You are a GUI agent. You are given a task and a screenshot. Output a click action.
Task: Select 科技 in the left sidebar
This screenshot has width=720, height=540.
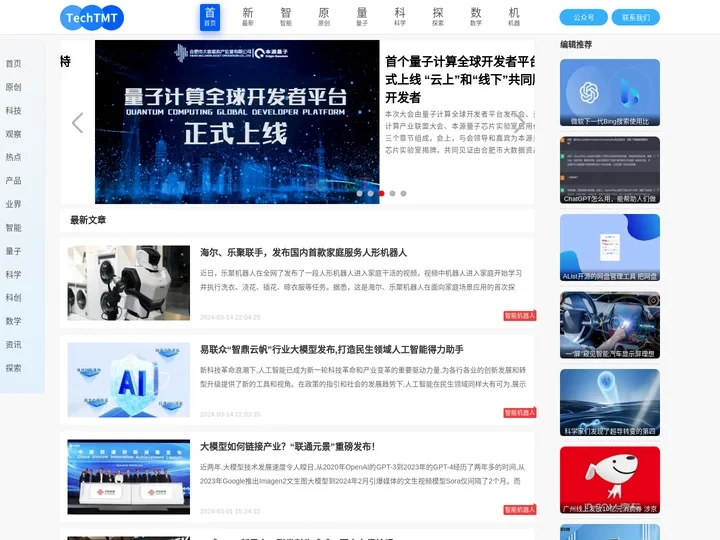(x=13, y=111)
